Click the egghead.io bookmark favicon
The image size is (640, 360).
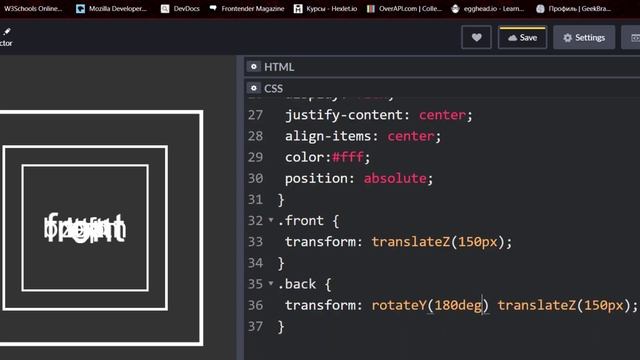pyautogui.click(x=456, y=9)
